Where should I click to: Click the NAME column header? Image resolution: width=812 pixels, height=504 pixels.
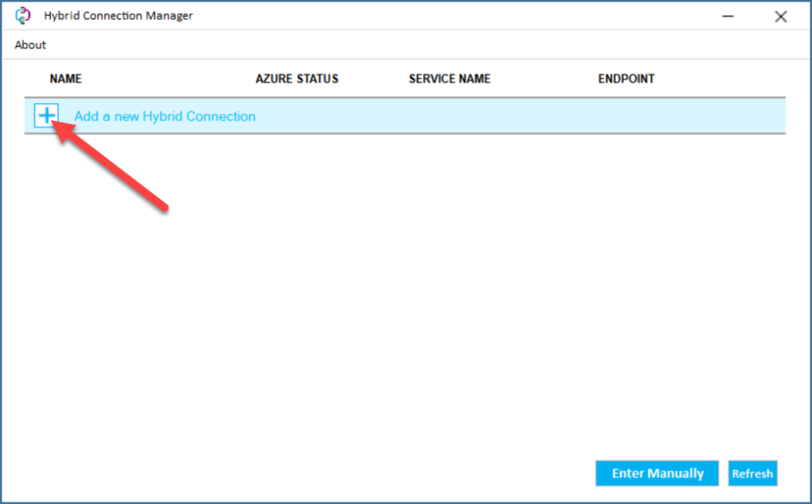[x=66, y=78]
